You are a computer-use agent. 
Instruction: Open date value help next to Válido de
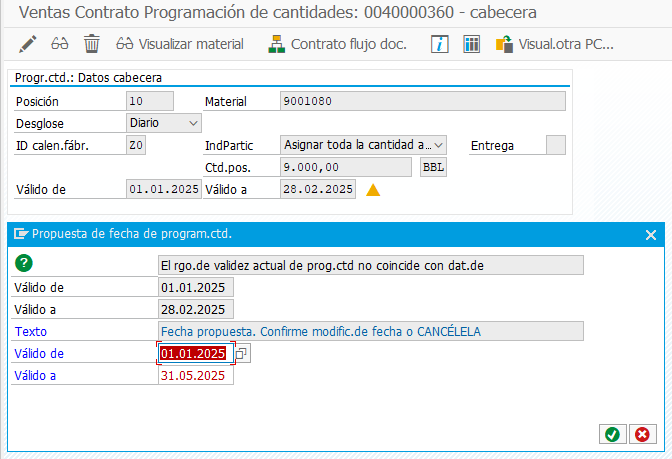point(242,354)
